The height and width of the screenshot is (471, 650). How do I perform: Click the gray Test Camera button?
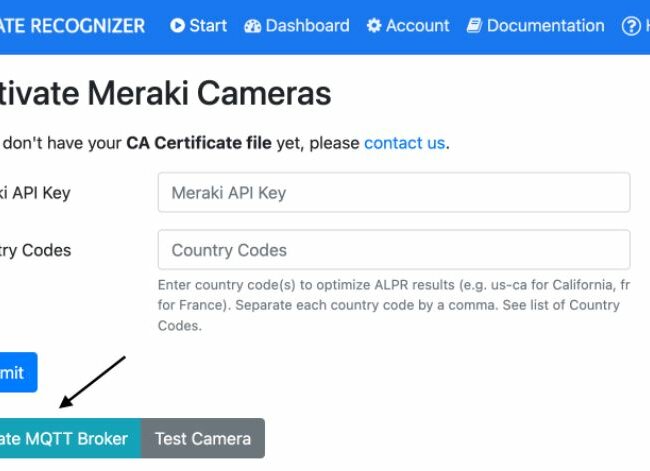pyautogui.click(x=203, y=438)
